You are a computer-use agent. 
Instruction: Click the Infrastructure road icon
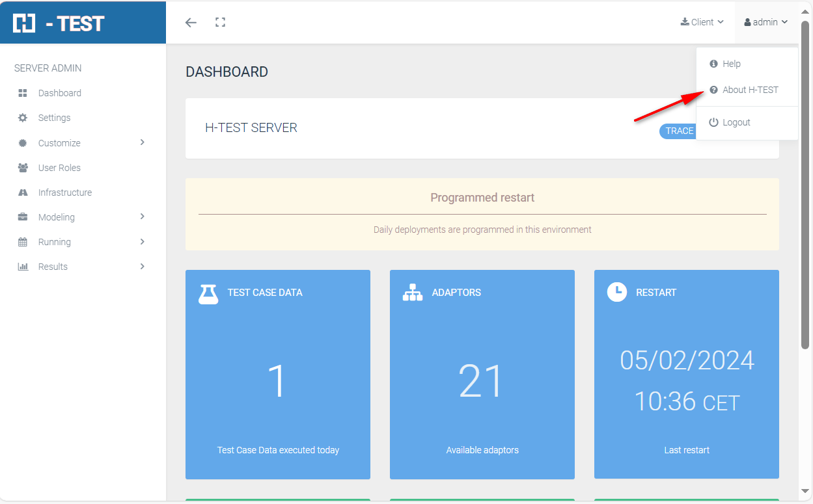point(23,192)
